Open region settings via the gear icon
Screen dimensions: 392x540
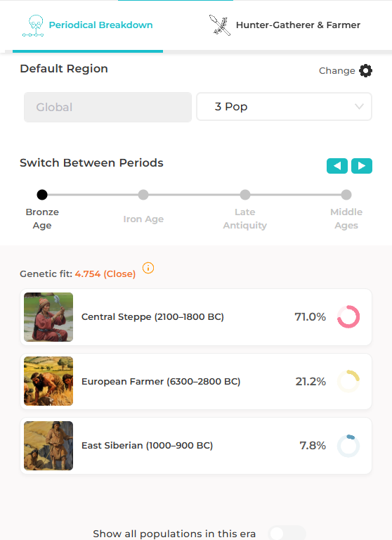365,70
